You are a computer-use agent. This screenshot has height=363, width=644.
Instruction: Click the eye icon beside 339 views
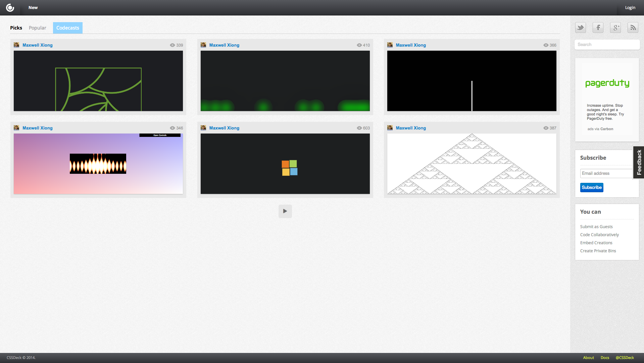(172, 45)
